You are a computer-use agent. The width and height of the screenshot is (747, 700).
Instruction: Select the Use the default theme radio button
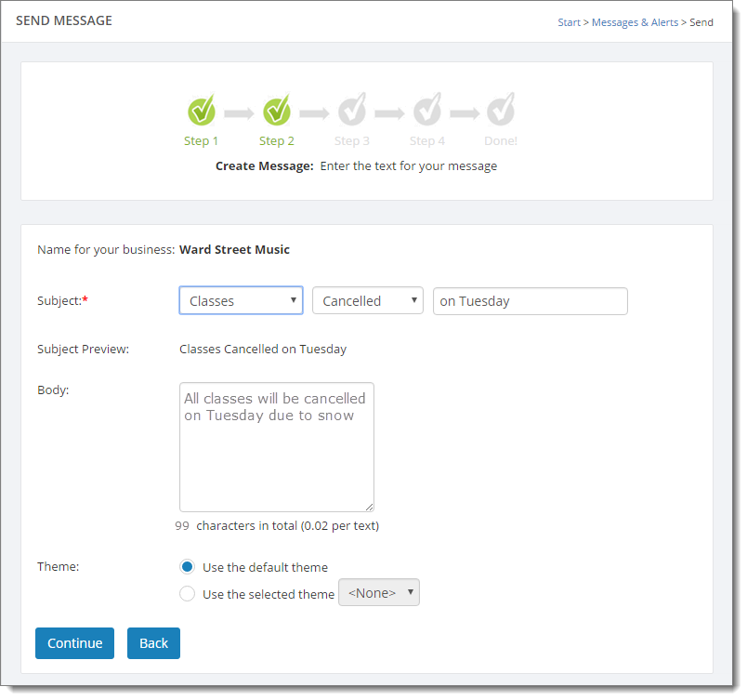click(188, 567)
